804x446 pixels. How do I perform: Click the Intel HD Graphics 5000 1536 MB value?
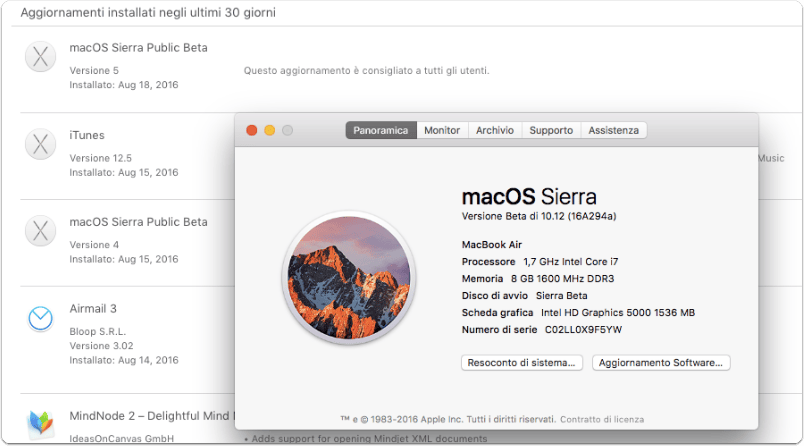pyautogui.click(x=618, y=312)
